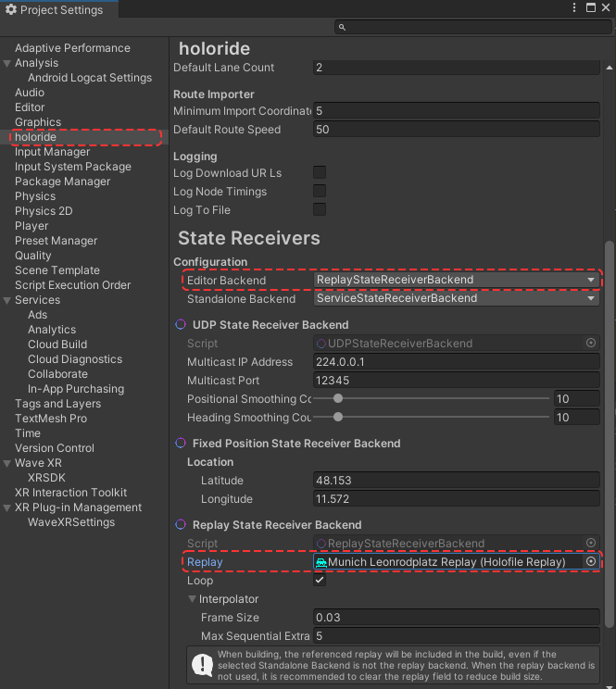Open Cloud Diagnostics under Services
The image size is (616, 689).
coord(75,359)
